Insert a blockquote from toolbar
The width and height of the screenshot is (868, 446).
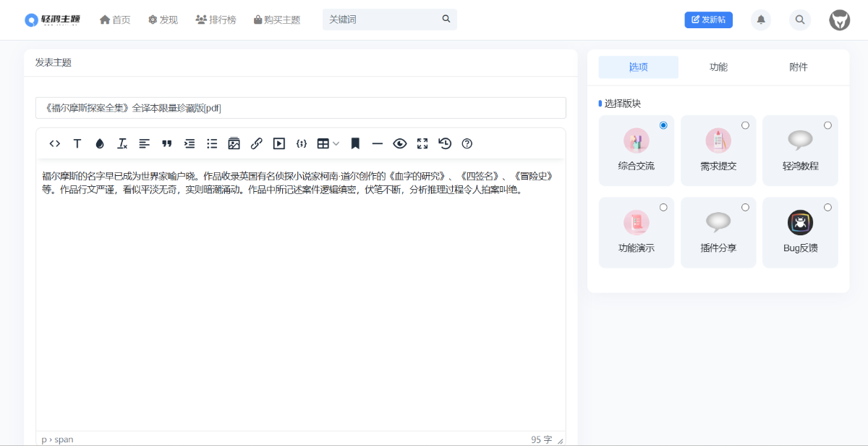click(x=167, y=143)
